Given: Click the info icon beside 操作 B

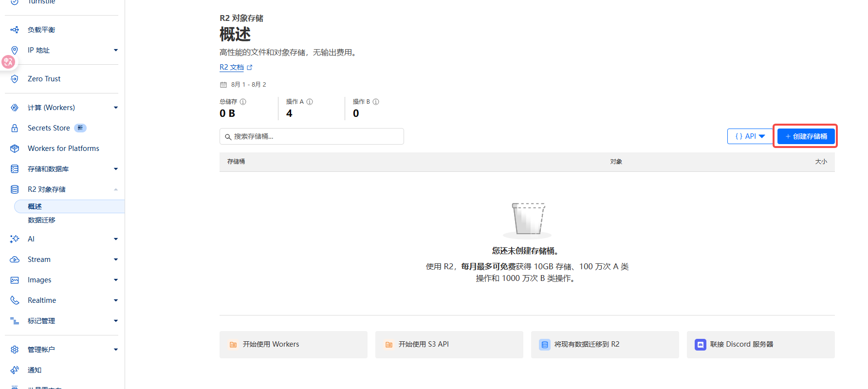Looking at the screenshot, I should [376, 102].
